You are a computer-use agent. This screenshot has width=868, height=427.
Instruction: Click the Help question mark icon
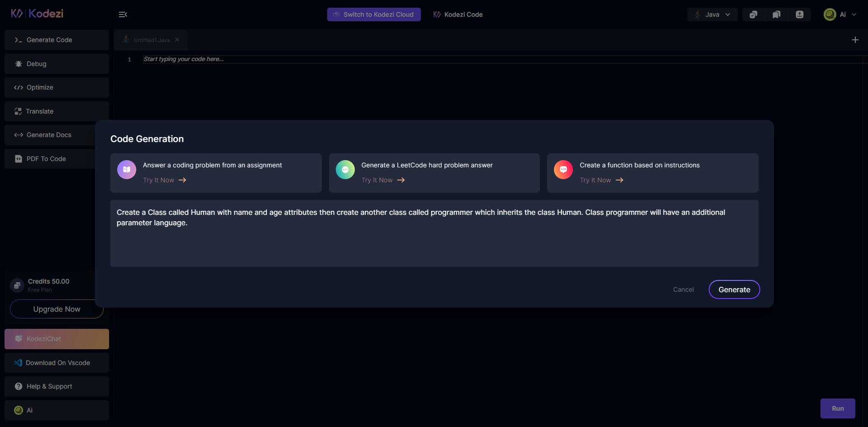[19, 386]
